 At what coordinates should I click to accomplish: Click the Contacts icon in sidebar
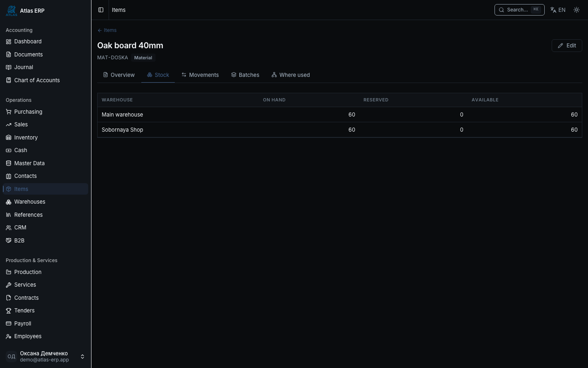pyautogui.click(x=9, y=176)
